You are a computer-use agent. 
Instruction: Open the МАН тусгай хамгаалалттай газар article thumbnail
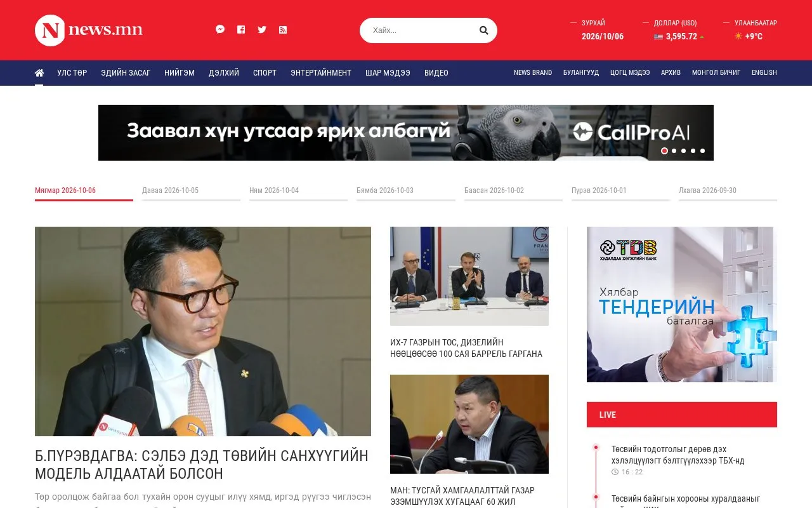[469, 424]
